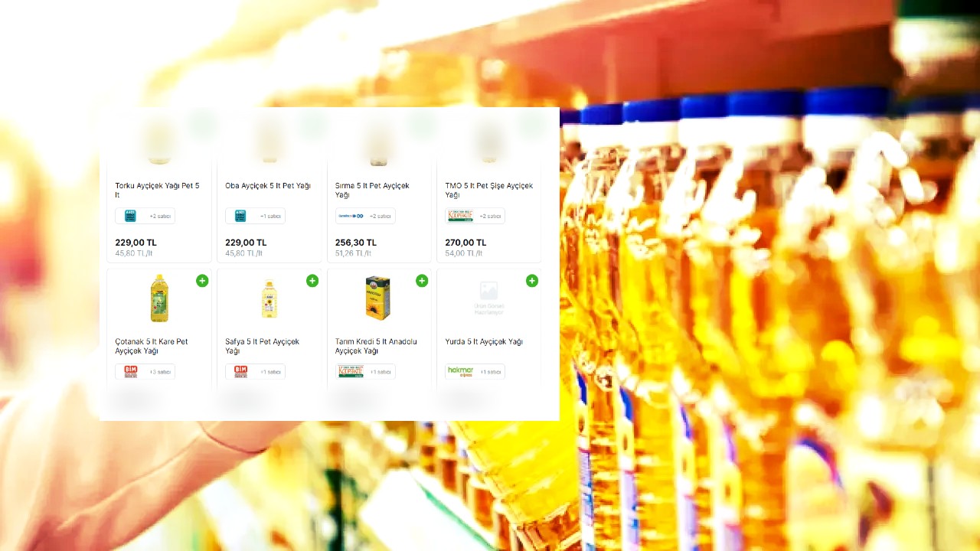Add Tarım Kredi Anadolu oil via plus
980x551 pixels.
(x=422, y=281)
